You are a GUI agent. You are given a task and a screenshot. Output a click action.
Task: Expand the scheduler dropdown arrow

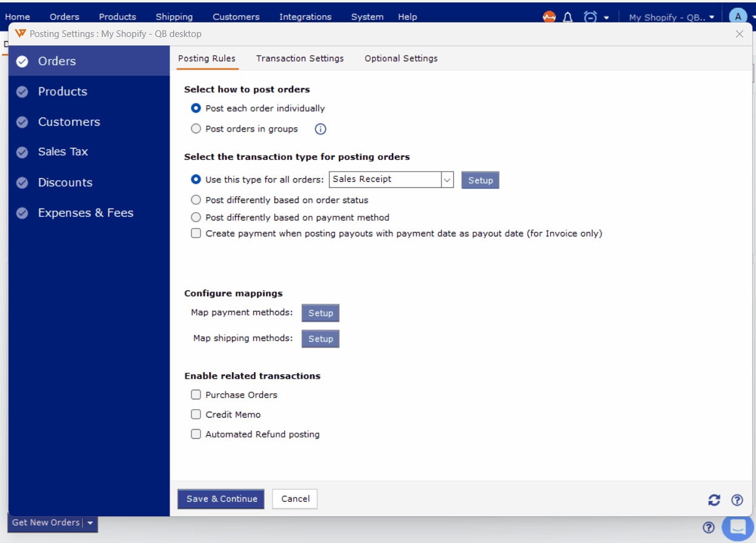click(606, 18)
